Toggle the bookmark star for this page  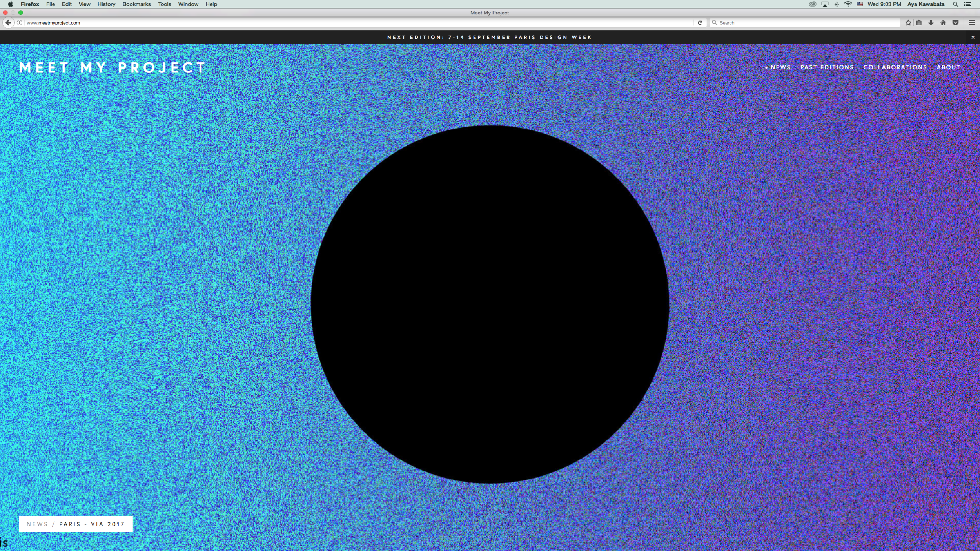(908, 22)
